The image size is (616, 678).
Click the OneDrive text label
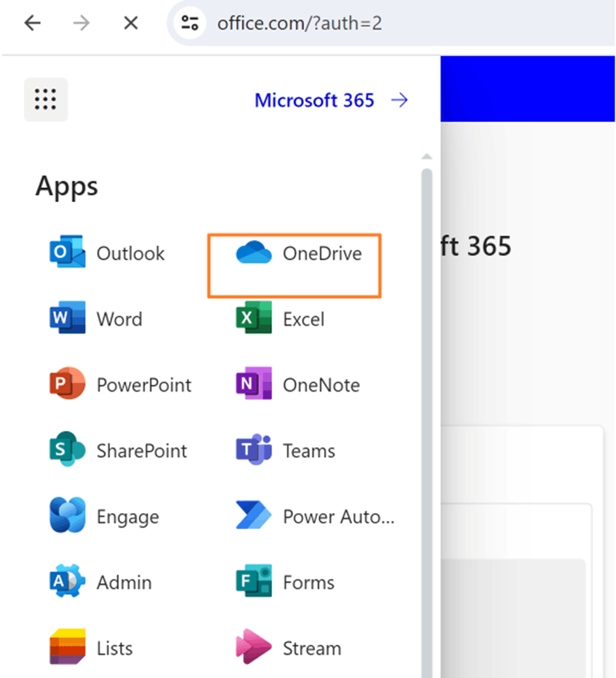[323, 253]
